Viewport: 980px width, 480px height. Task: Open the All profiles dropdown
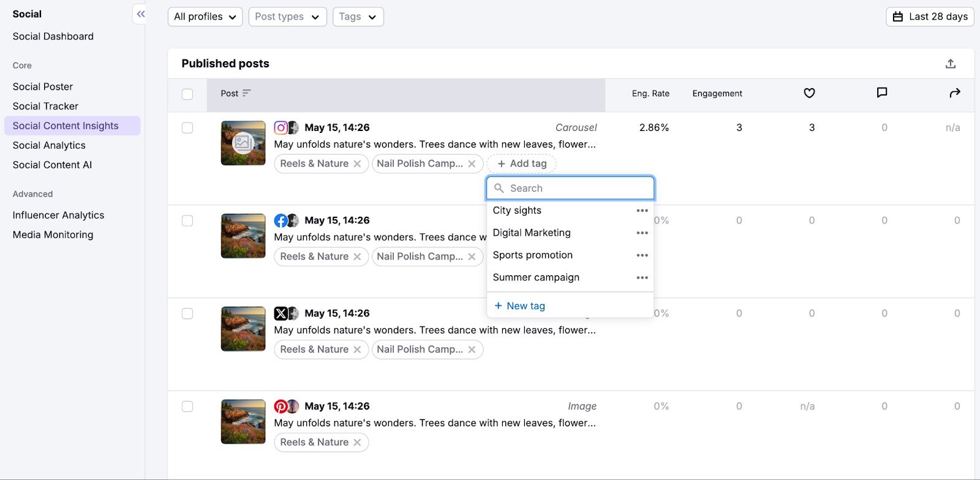click(x=205, y=17)
